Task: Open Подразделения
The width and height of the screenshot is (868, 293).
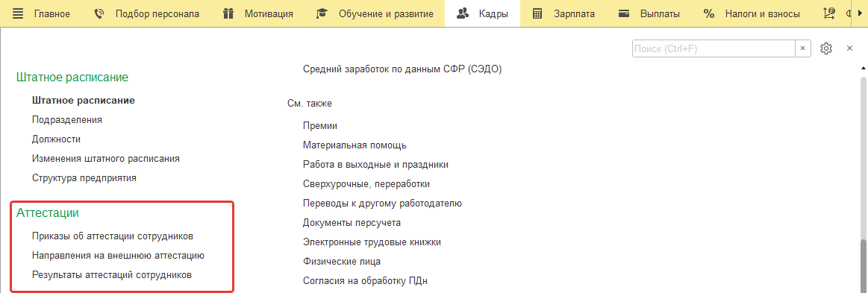Action: (67, 119)
